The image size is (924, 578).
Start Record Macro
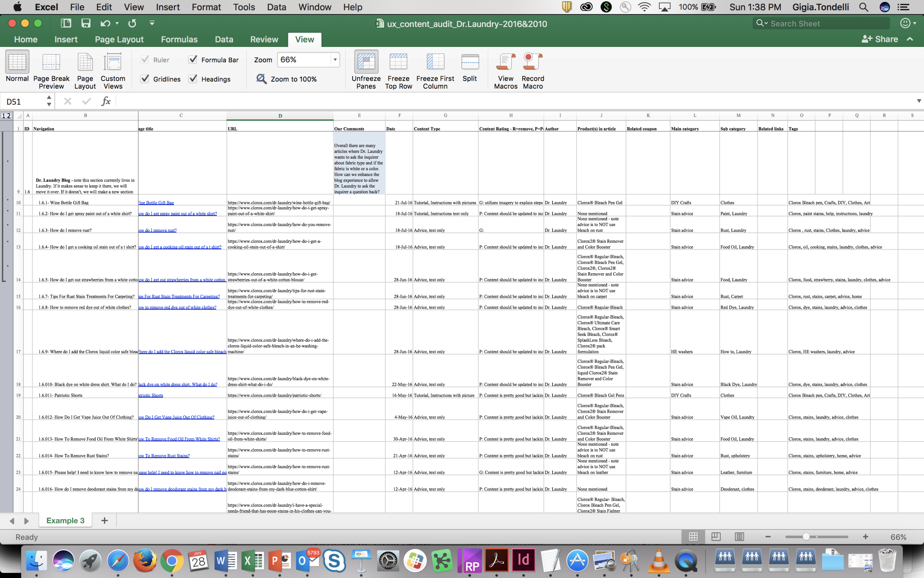pyautogui.click(x=533, y=71)
